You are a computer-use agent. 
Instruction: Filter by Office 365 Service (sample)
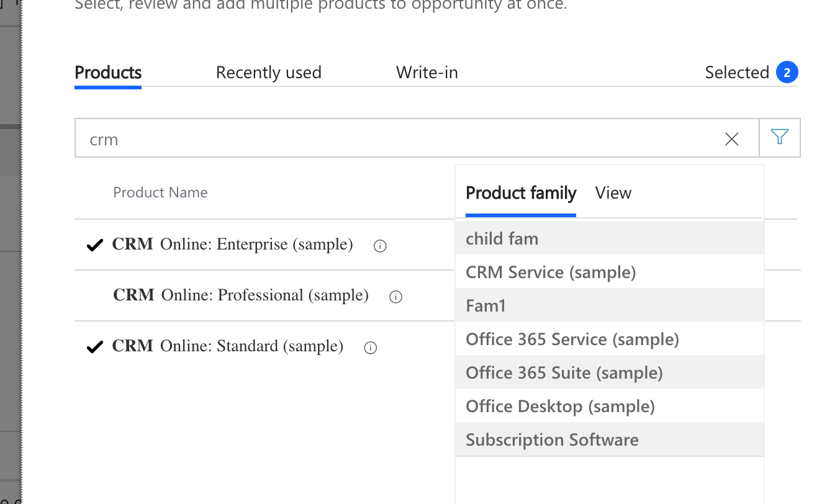click(x=610, y=339)
